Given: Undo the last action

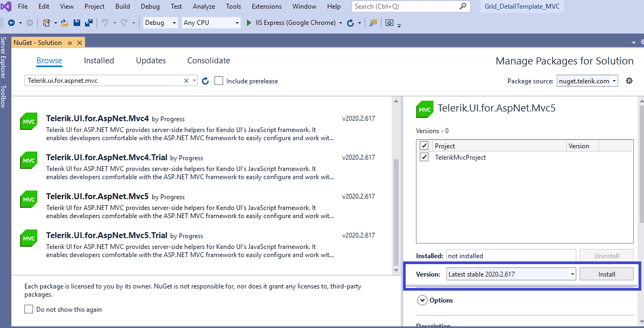Looking at the screenshot, I should 105,23.
